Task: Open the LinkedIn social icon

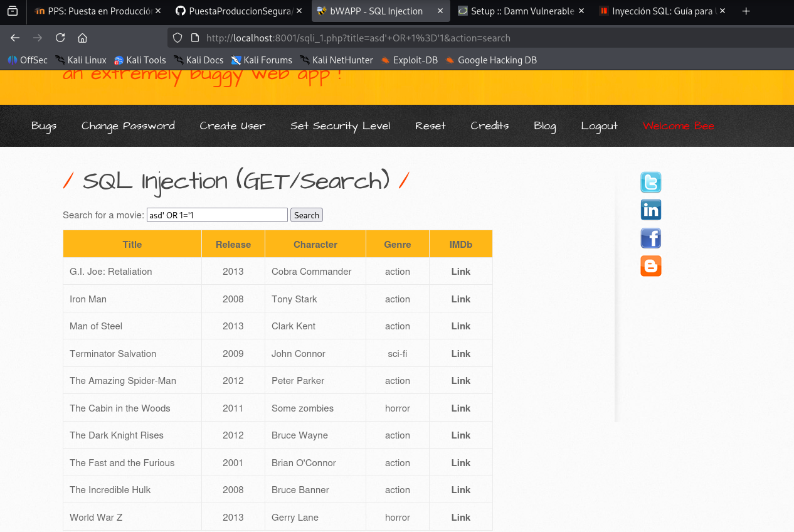Action: pos(651,210)
